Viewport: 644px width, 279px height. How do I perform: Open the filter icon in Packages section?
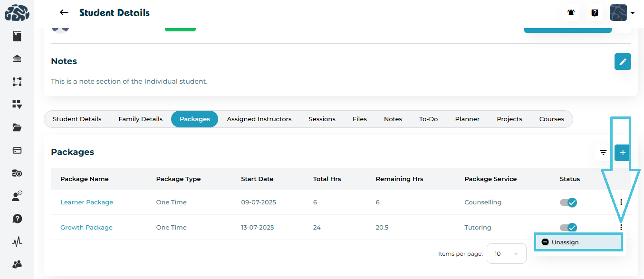[603, 153]
